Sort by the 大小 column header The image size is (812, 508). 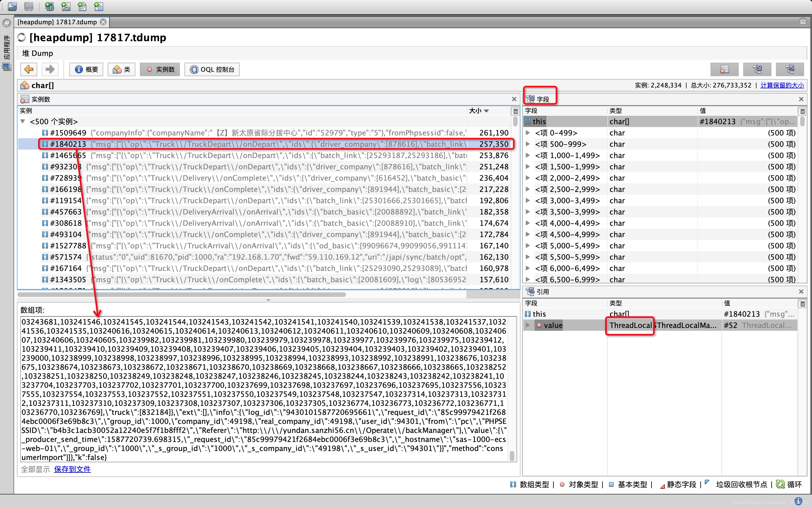pos(489,111)
